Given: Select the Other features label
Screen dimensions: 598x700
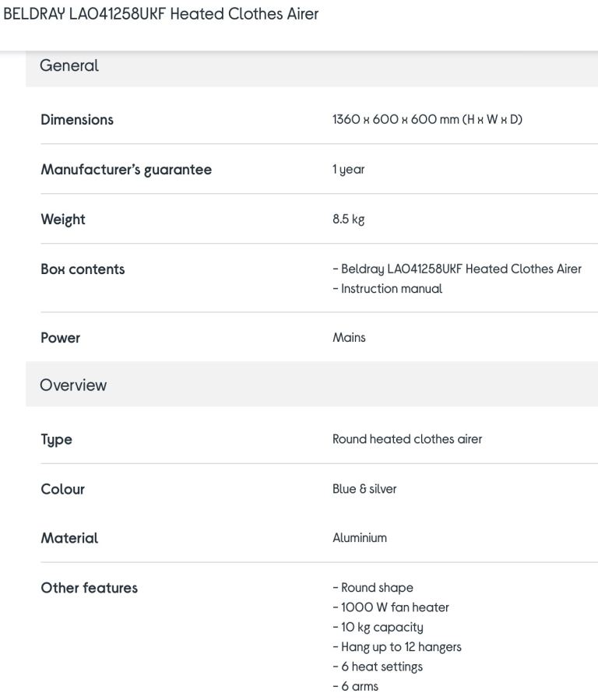Looking at the screenshot, I should click(x=89, y=588).
